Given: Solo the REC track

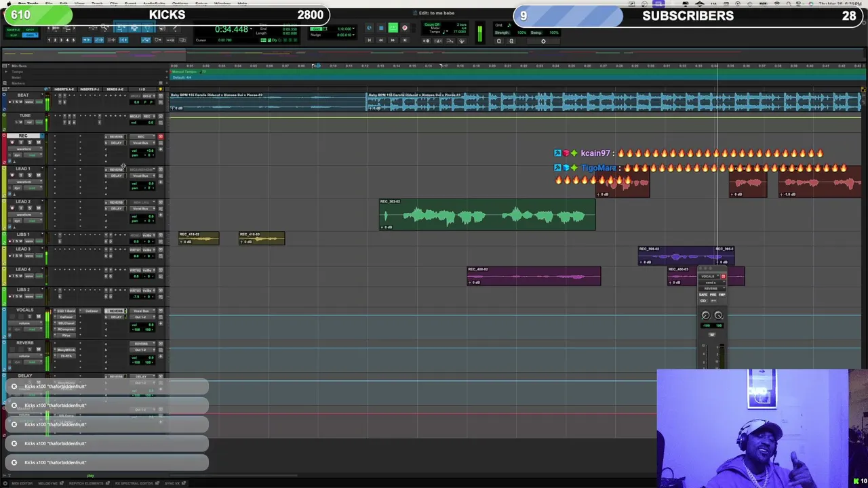Looking at the screenshot, I should point(29,142).
